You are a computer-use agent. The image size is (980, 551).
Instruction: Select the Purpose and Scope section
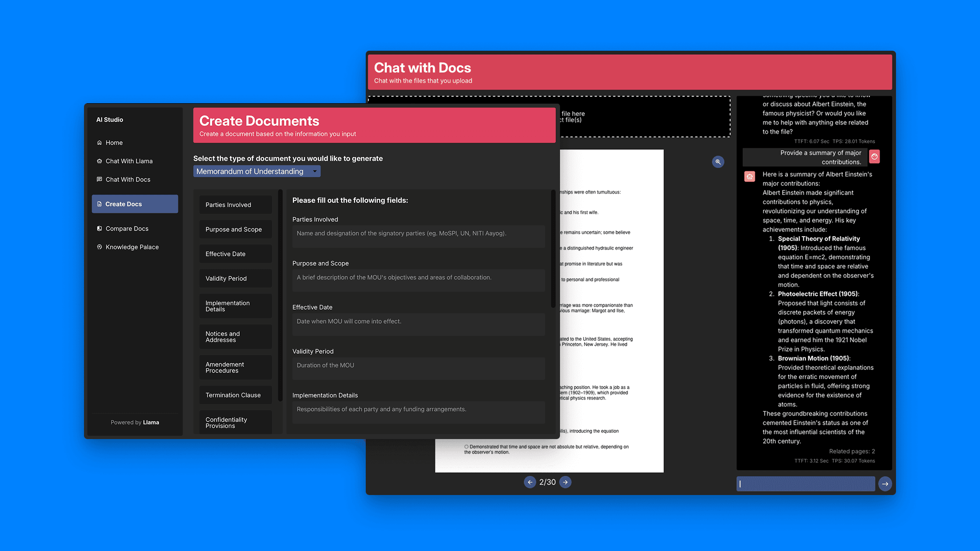[235, 229]
